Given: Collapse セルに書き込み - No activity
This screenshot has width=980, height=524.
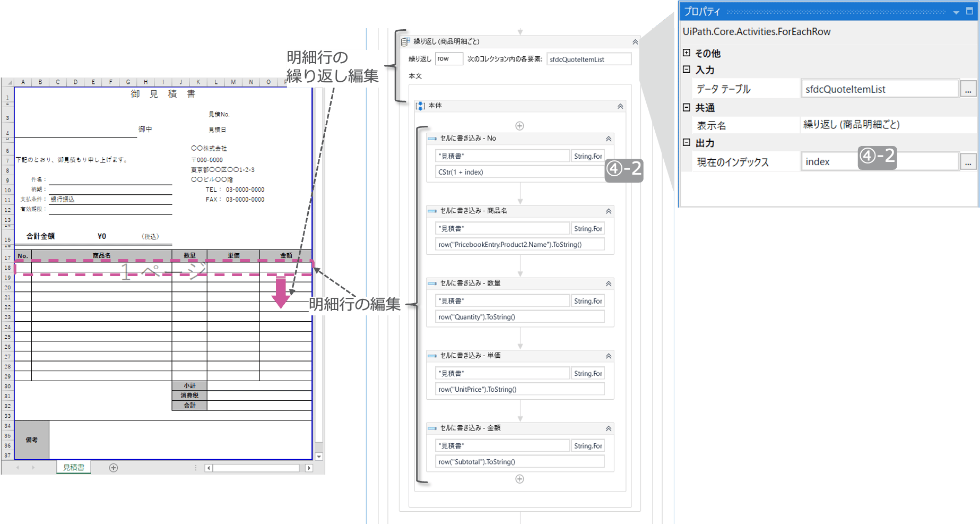Looking at the screenshot, I should 609,139.
